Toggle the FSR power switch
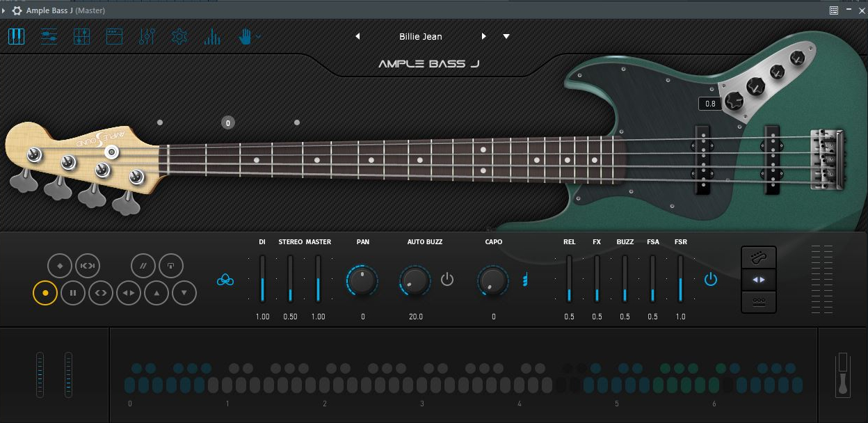868x423 pixels. click(x=712, y=280)
